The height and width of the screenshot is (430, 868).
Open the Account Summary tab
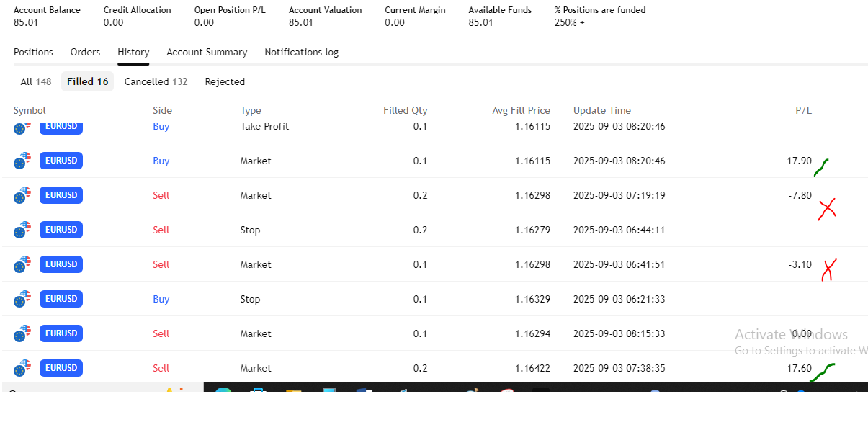click(207, 52)
